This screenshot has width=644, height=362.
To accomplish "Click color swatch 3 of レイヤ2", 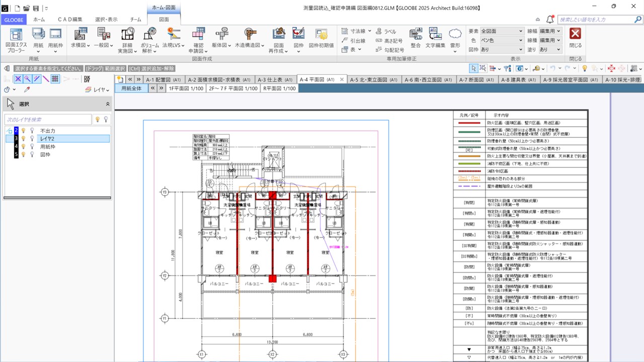I will [x=16, y=138].
